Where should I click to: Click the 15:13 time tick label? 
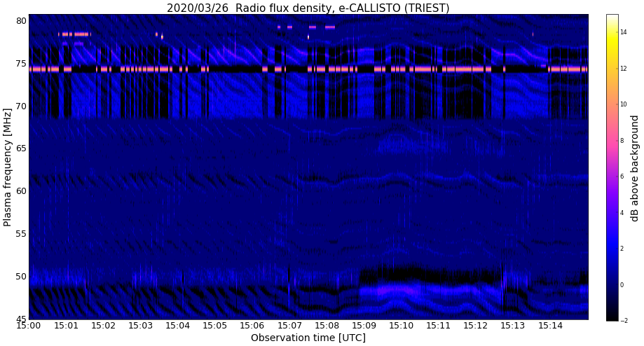514,326
